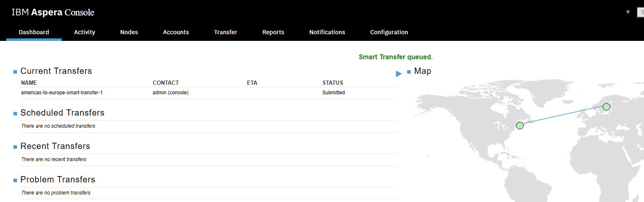Click the IBM Aspera Console logo
644x202 pixels.
53,13
